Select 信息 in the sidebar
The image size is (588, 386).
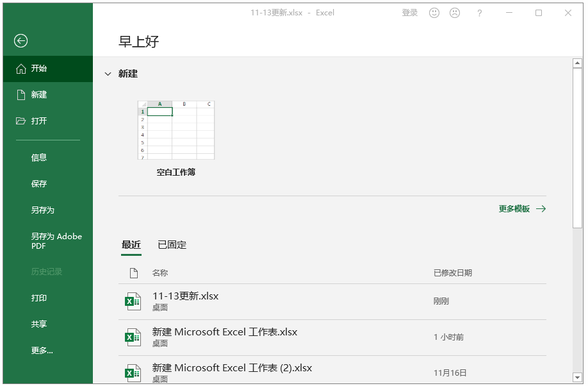tap(39, 158)
